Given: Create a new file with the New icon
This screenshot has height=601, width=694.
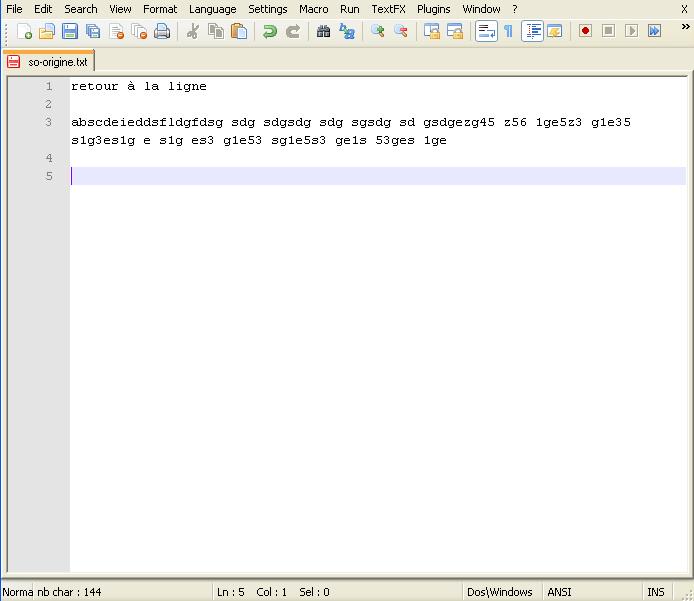Looking at the screenshot, I should point(24,31).
